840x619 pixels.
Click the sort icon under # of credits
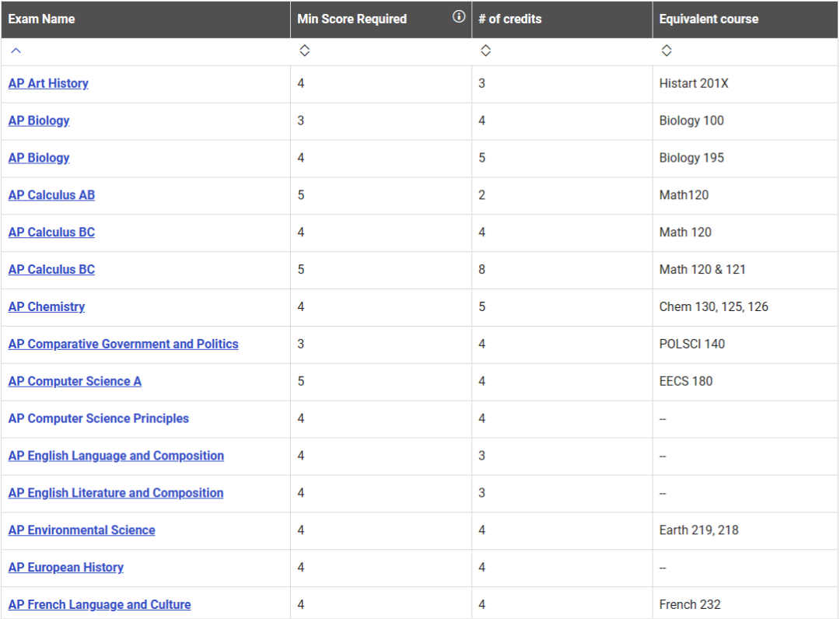pos(485,51)
